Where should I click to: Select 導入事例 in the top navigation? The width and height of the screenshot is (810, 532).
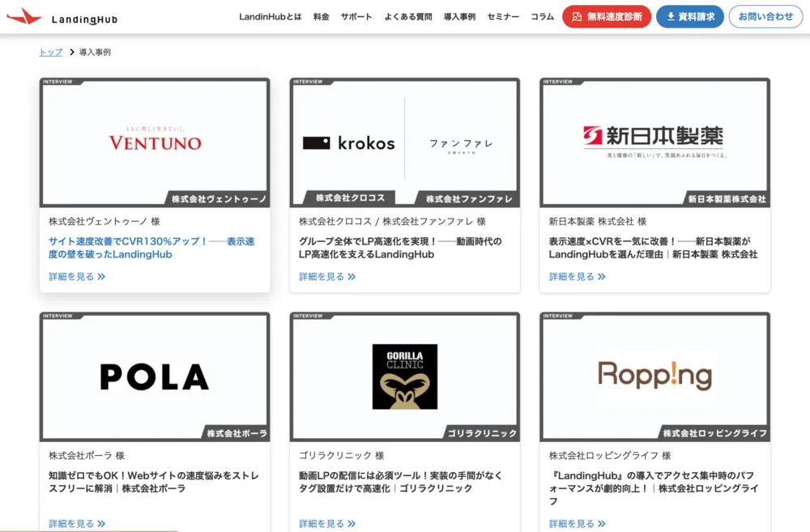click(460, 16)
